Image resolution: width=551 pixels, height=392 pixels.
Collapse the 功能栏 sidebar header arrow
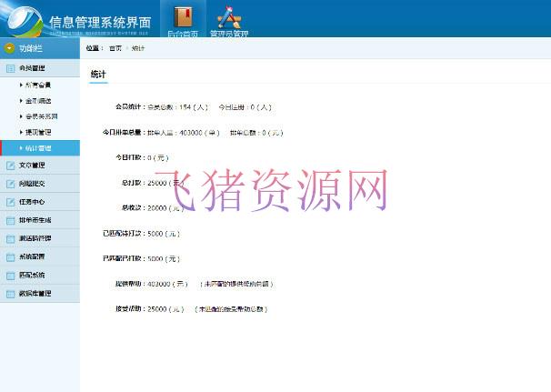pyautogui.click(x=9, y=48)
